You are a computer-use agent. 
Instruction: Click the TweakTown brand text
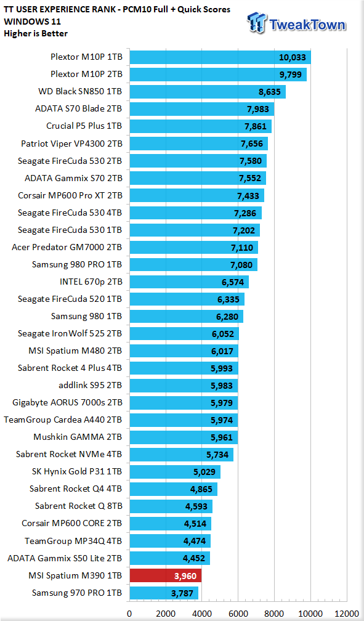pyautogui.click(x=308, y=25)
